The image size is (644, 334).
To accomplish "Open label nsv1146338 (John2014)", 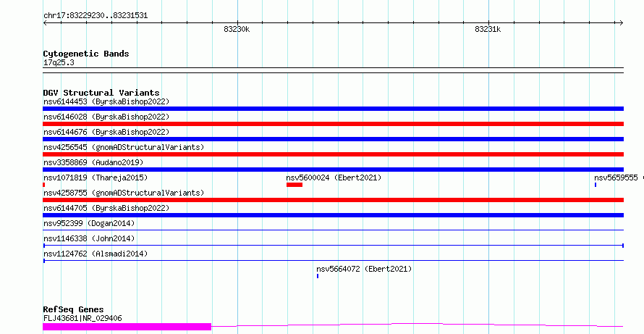I will 89,238.
